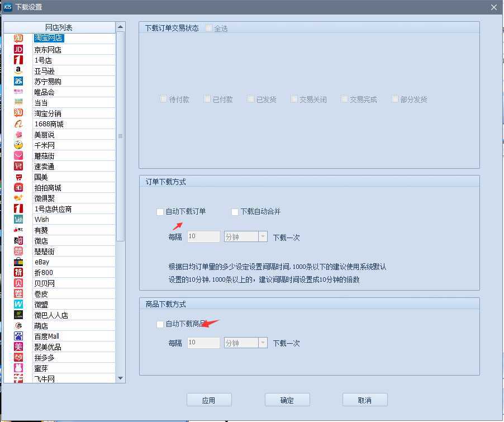Click the 应用 button

click(x=209, y=400)
